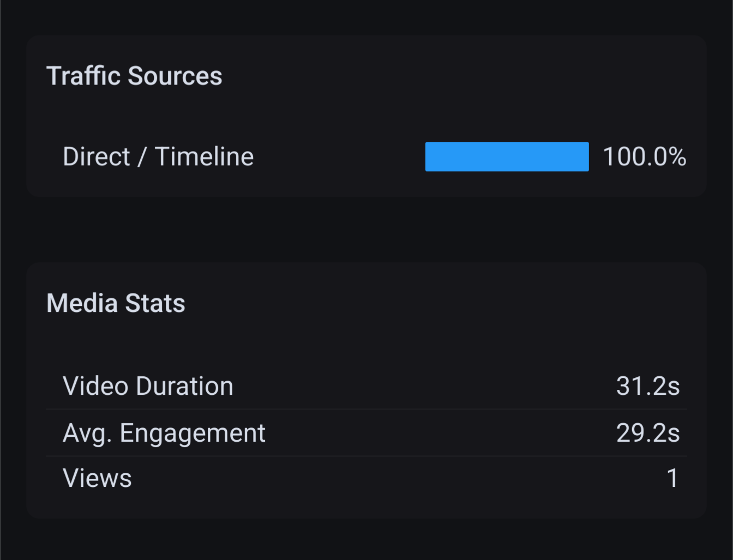Select the Direct / Timeline label

coord(158,157)
